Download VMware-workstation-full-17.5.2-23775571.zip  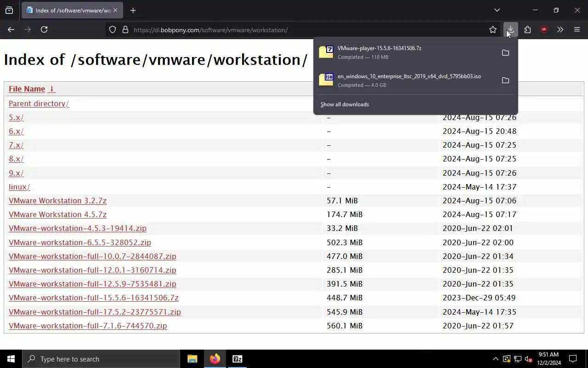click(95, 312)
